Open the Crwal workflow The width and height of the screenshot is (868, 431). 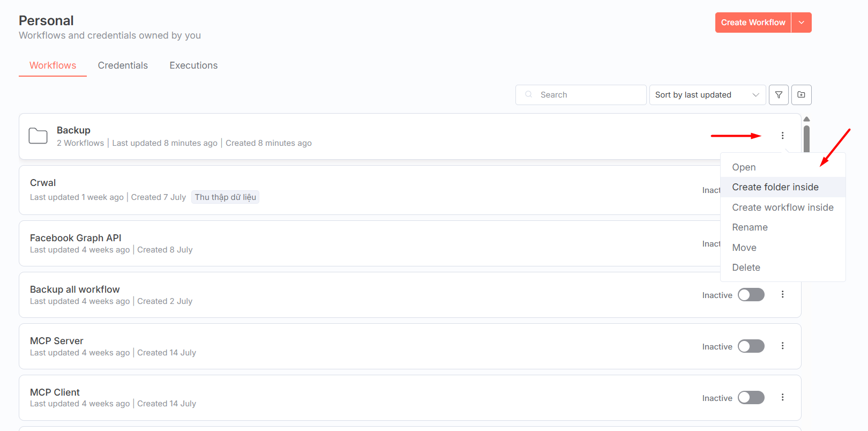[x=43, y=183]
